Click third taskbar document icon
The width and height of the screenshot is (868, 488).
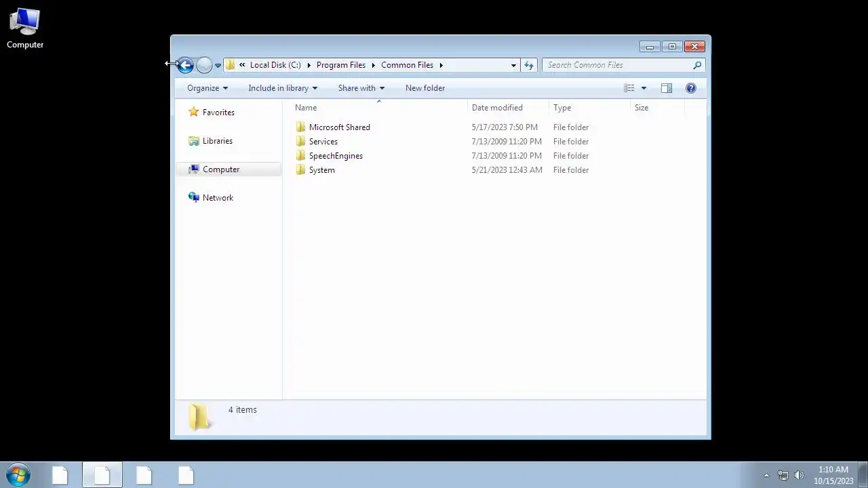[144, 475]
